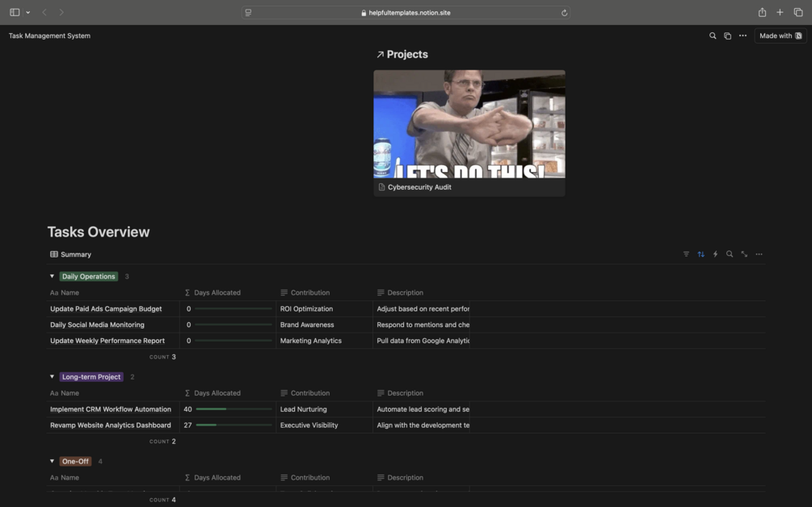Click the One-Off group tag
The image size is (812, 507).
tap(76, 461)
